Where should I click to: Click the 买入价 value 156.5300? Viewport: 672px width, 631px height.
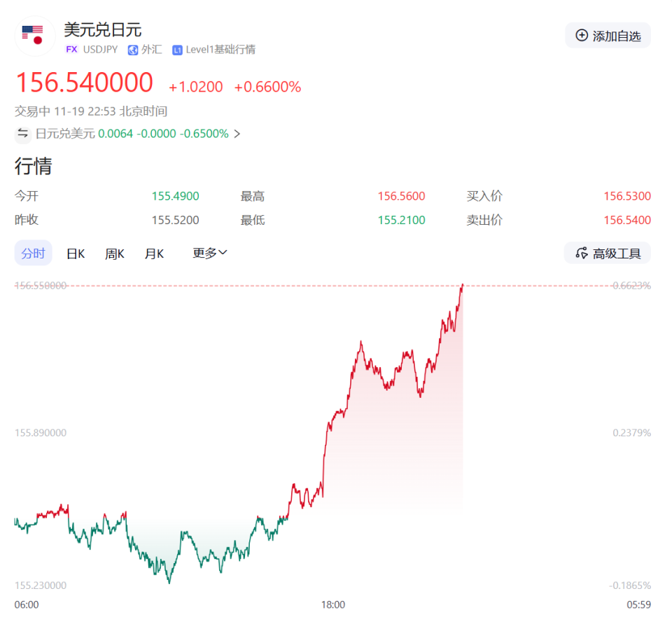pyautogui.click(x=627, y=196)
